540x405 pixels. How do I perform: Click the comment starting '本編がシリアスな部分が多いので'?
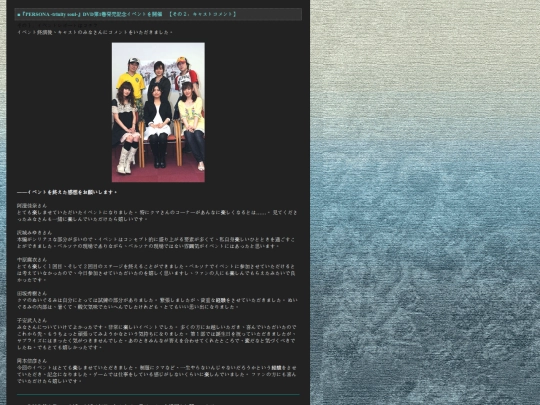[x=156, y=243]
